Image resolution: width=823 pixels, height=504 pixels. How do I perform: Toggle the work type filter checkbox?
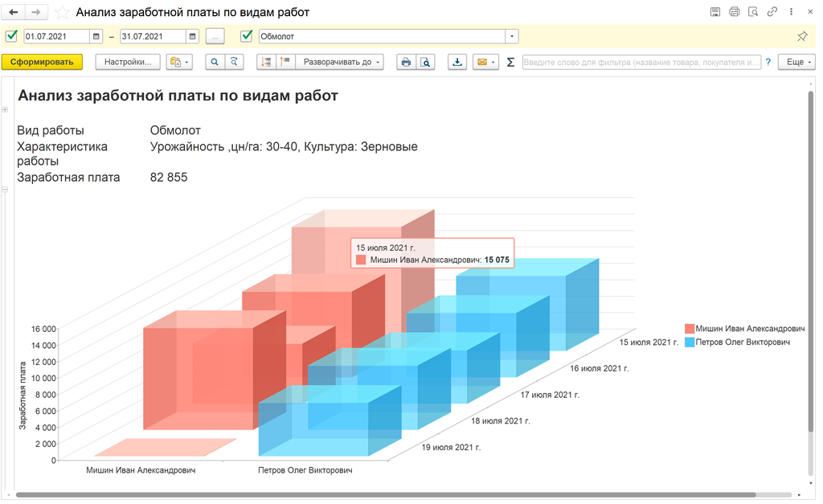247,36
